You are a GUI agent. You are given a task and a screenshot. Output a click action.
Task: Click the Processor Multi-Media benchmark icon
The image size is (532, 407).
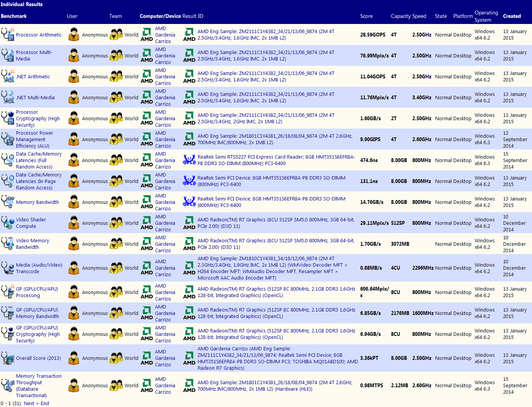8,55
